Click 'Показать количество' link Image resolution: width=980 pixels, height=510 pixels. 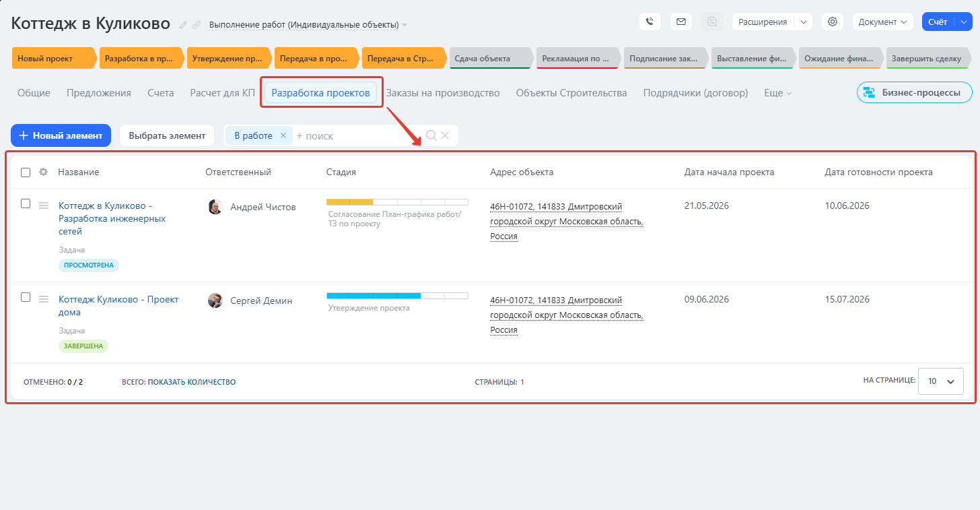[191, 382]
